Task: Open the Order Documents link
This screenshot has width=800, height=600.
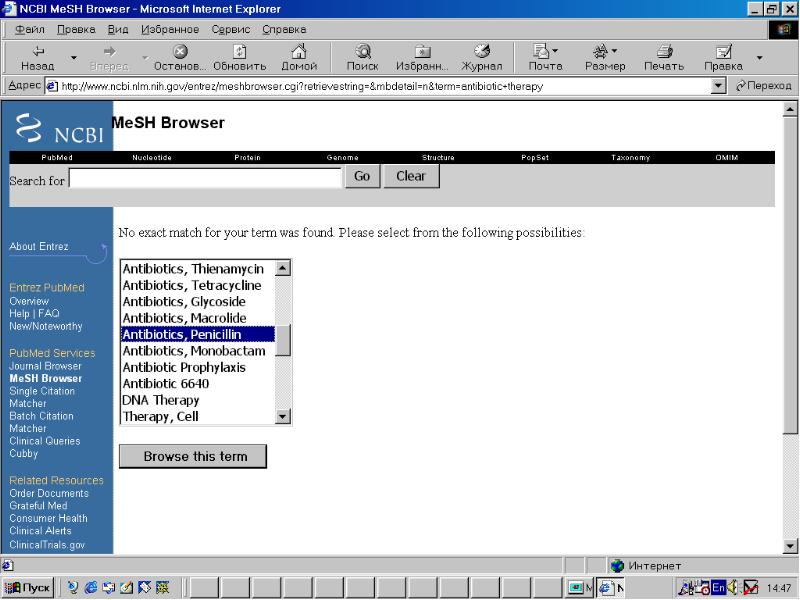Action: [48, 493]
